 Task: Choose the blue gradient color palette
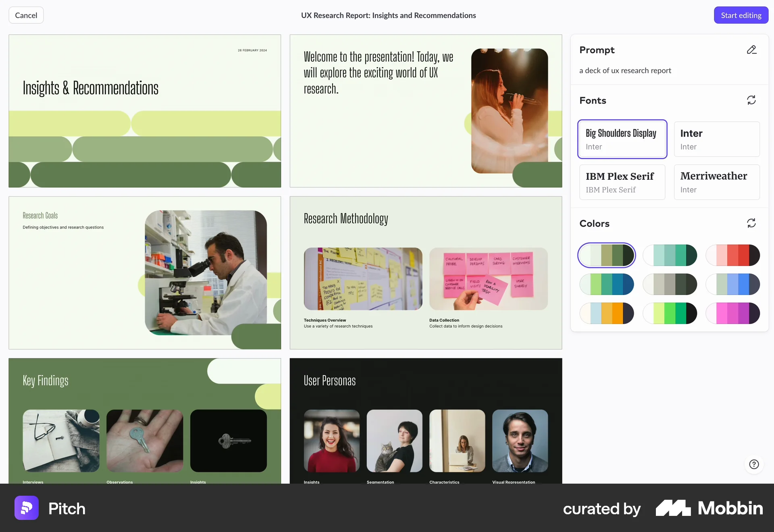coord(733,284)
